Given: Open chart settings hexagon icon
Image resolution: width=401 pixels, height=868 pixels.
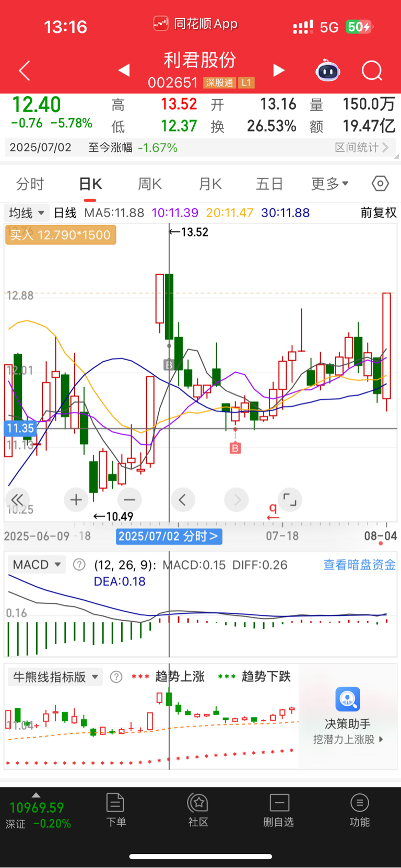Looking at the screenshot, I should (380, 184).
